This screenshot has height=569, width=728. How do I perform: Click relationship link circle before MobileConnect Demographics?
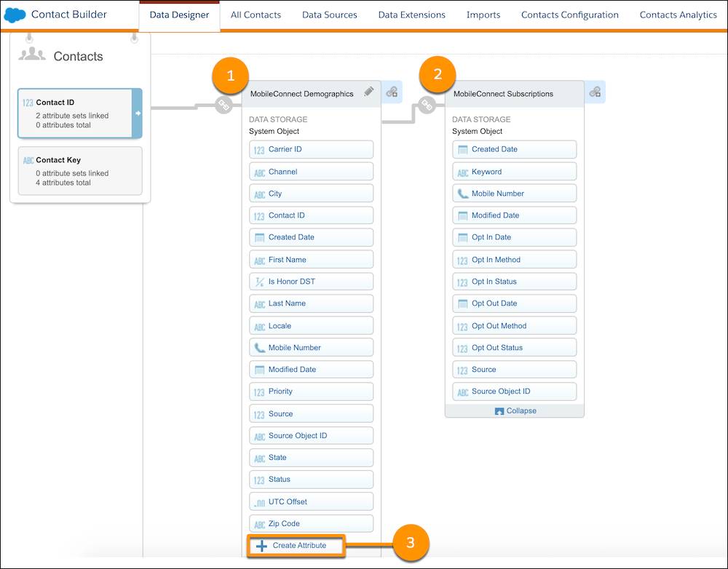223,105
